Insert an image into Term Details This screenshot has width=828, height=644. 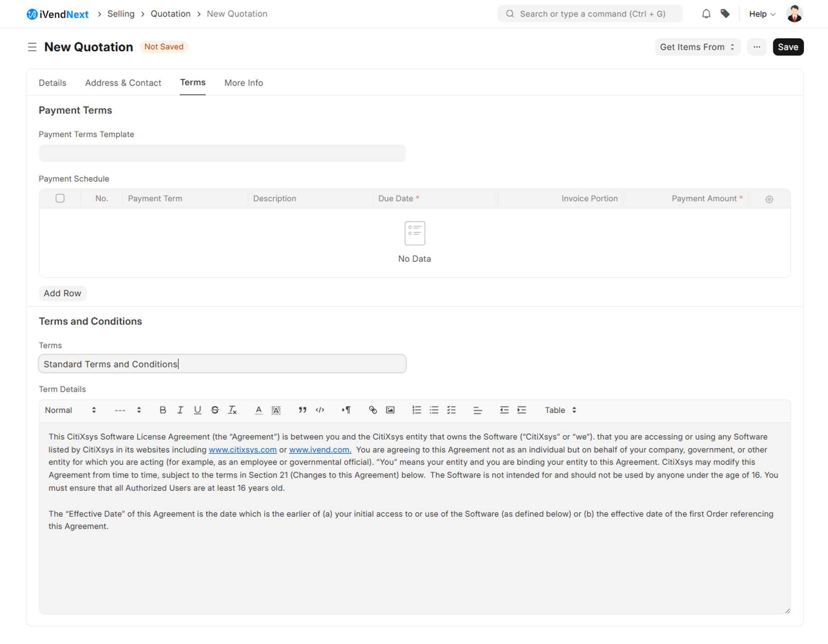[390, 410]
